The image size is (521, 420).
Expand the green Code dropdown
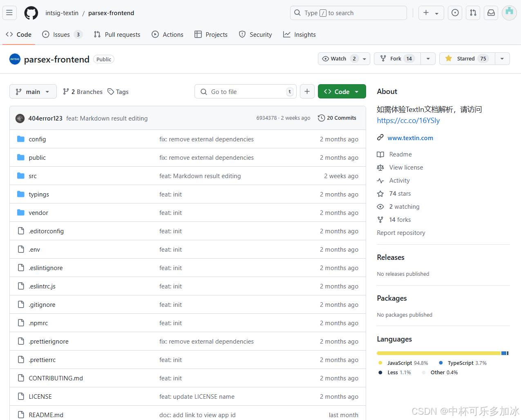[342, 92]
